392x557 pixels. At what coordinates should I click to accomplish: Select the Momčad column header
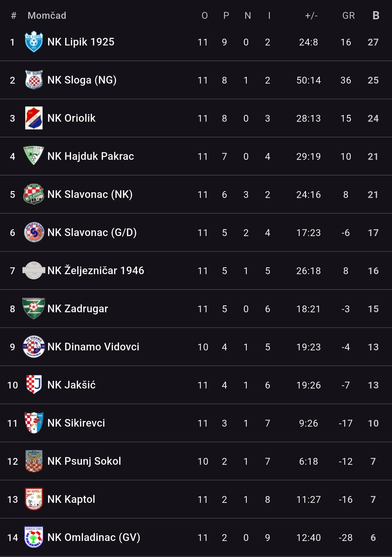pos(47,16)
